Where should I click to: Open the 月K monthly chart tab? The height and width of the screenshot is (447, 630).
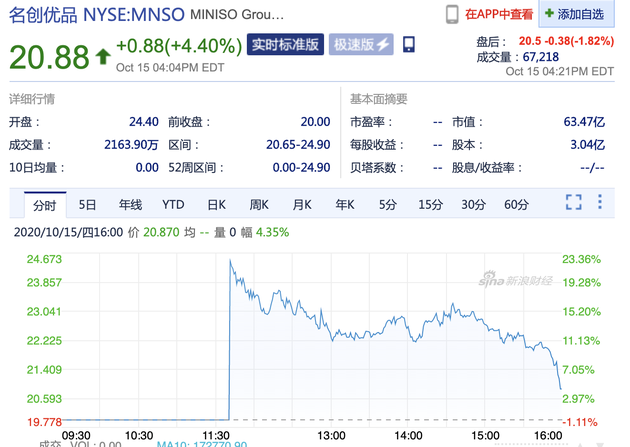pyautogui.click(x=302, y=205)
